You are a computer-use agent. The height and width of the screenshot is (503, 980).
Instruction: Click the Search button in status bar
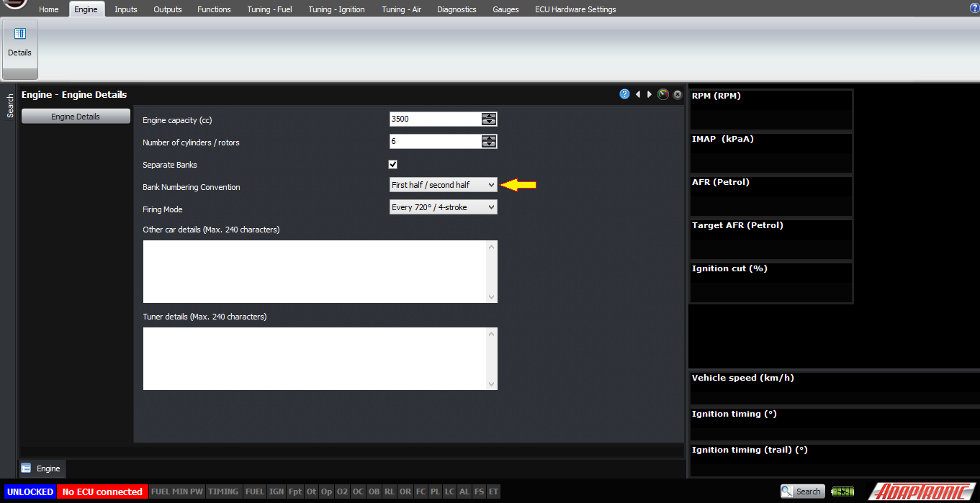point(802,491)
